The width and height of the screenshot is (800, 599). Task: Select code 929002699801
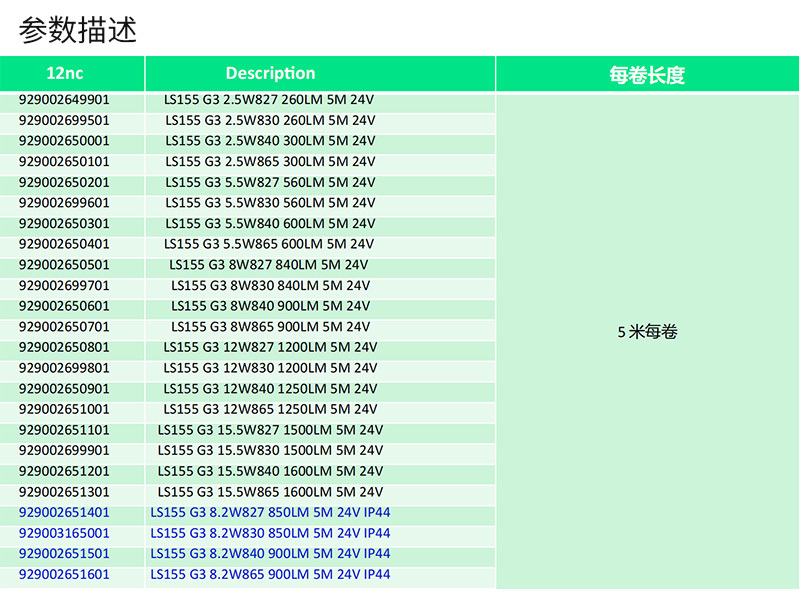[64, 368]
